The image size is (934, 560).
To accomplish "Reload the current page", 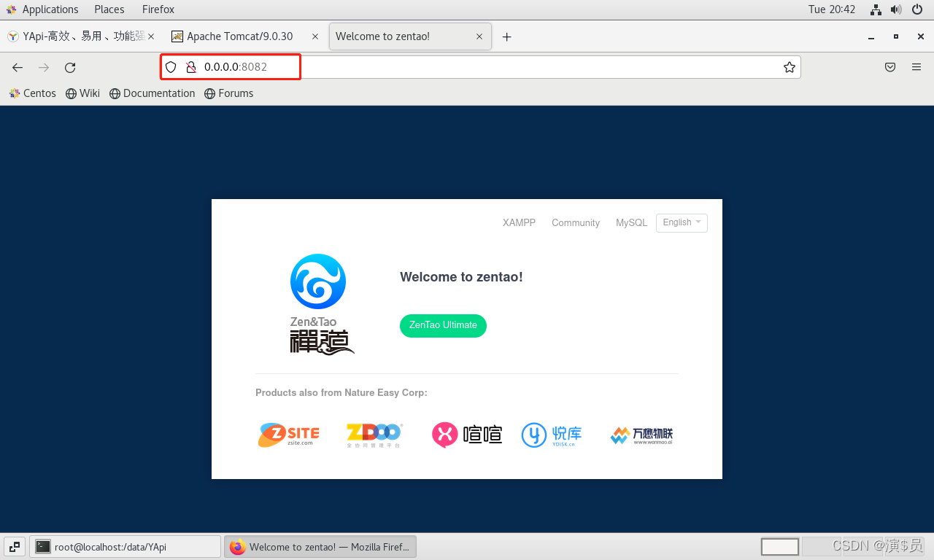I will [70, 67].
